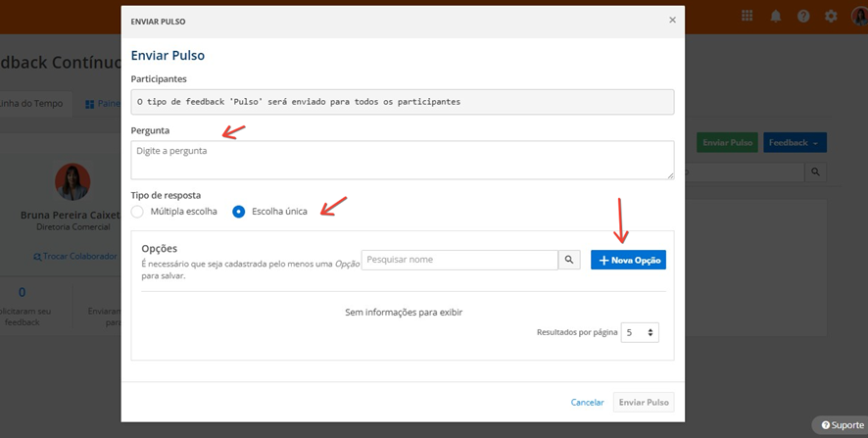Select the Múltipla escolha radio option
The image size is (868, 438).
pos(137,212)
